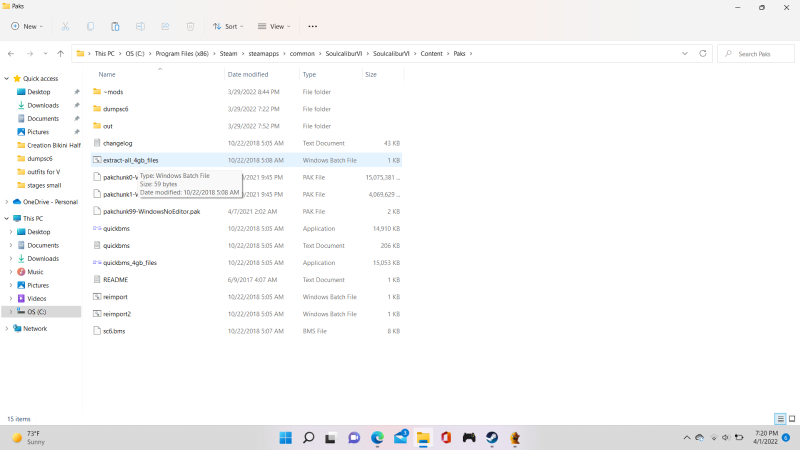Go forward with the forward arrow

coord(30,54)
